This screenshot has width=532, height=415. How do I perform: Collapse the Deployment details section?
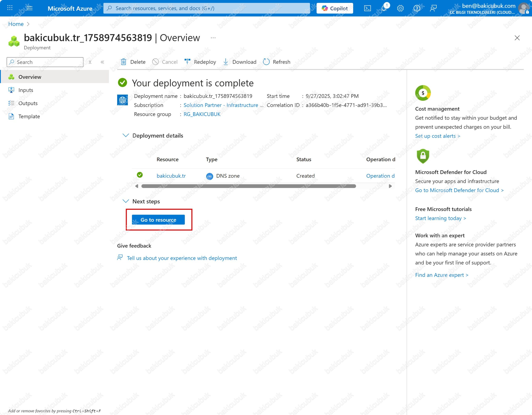click(126, 136)
